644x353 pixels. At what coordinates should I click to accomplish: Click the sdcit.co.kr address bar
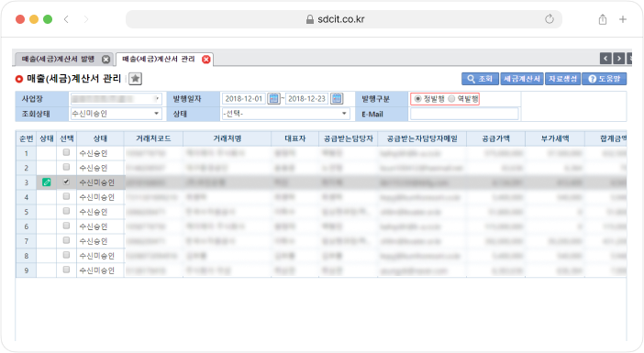pyautogui.click(x=344, y=19)
